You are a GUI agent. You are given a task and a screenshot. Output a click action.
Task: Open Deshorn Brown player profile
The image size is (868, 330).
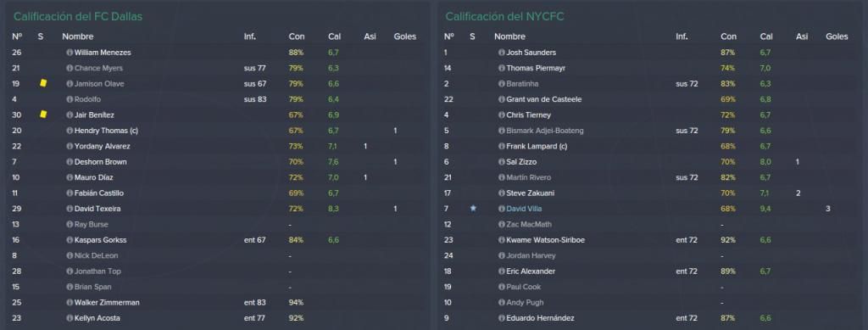pyautogui.click(x=100, y=162)
